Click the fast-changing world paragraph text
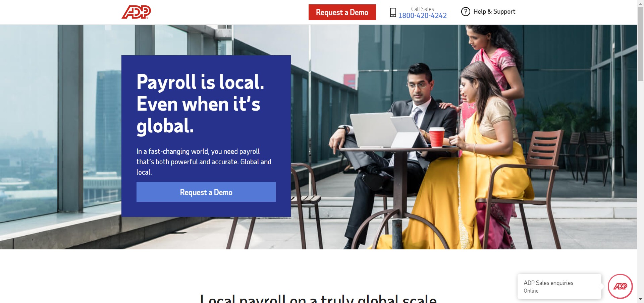 pyautogui.click(x=204, y=162)
